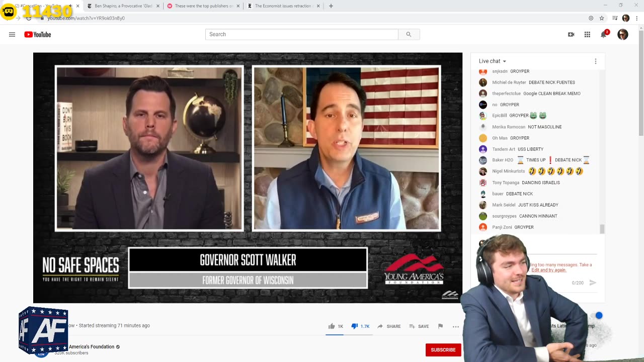Click chat message 'CANNON HINNANT'

(538, 216)
